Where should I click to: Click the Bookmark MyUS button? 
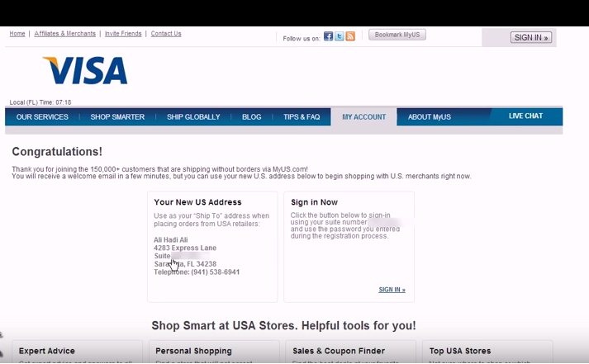point(397,35)
